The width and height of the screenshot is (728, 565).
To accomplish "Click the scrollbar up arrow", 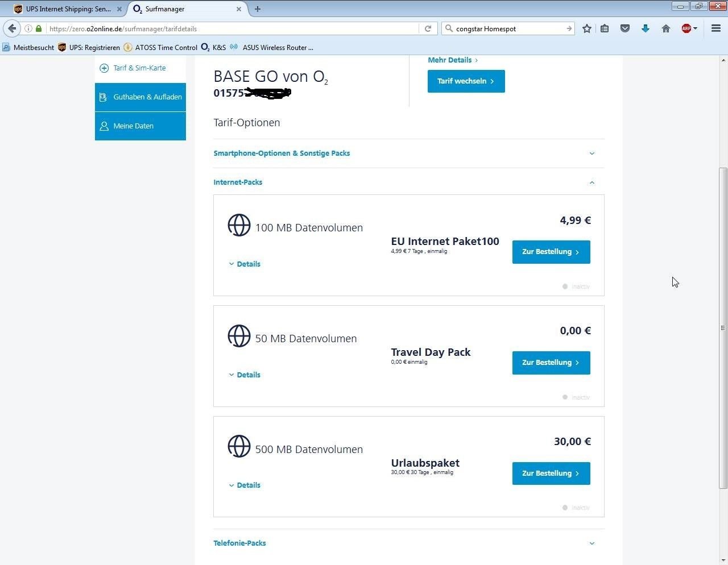I will tap(723, 60).
